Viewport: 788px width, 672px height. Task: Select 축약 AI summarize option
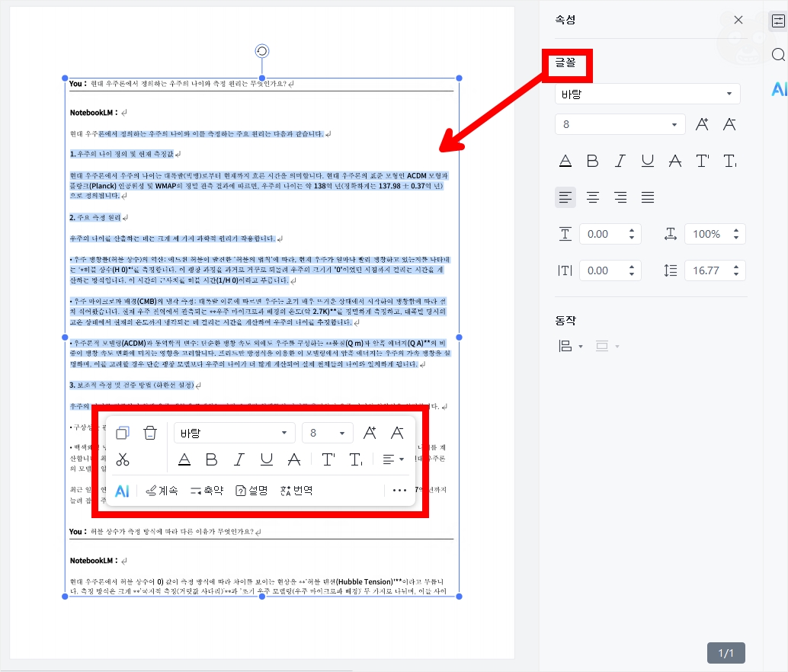pyautogui.click(x=207, y=491)
